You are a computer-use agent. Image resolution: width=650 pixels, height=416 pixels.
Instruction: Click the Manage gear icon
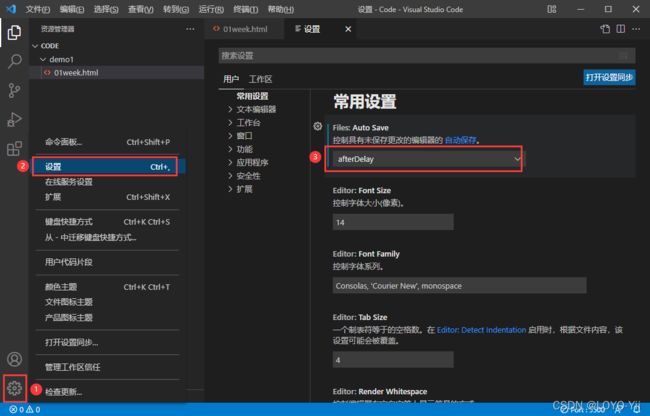point(15,388)
